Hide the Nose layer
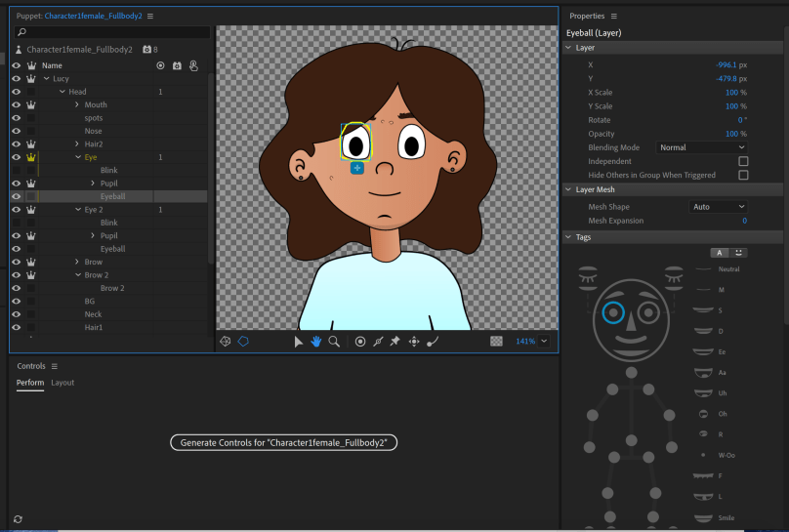This screenshot has width=789, height=532. click(x=16, y=131)
